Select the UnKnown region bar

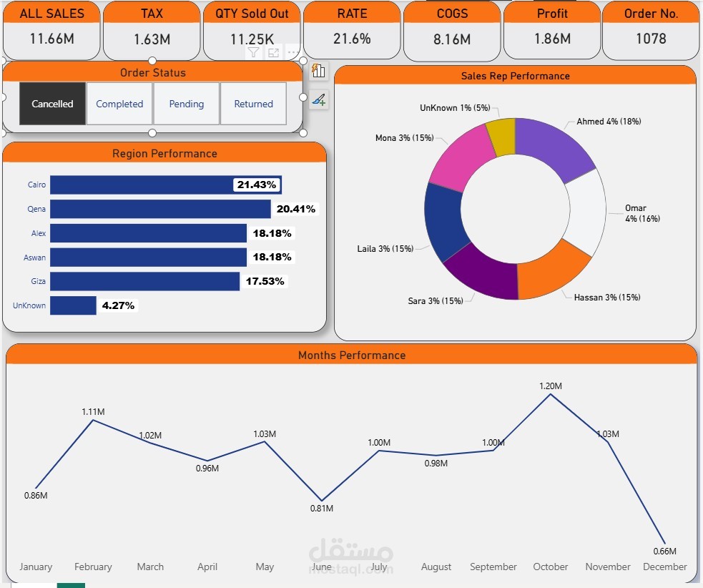click(x=73, y=305)
